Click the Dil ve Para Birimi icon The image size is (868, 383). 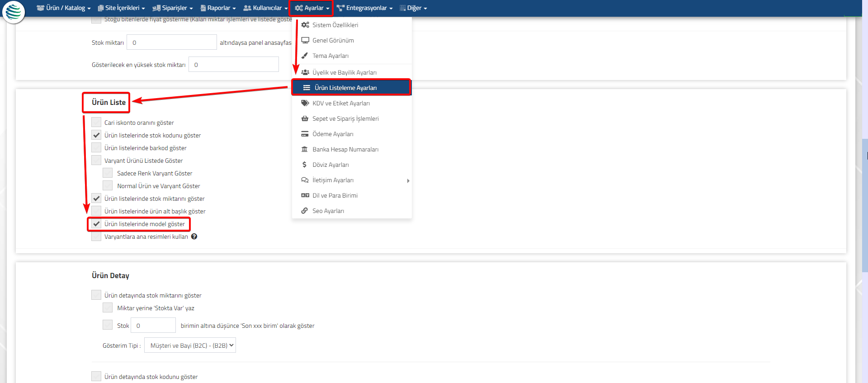(x=305, y=195)
